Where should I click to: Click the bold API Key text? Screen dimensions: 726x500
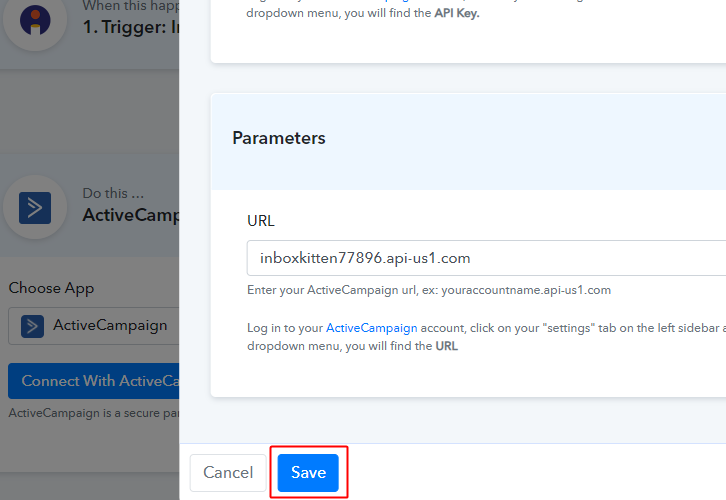457,13
